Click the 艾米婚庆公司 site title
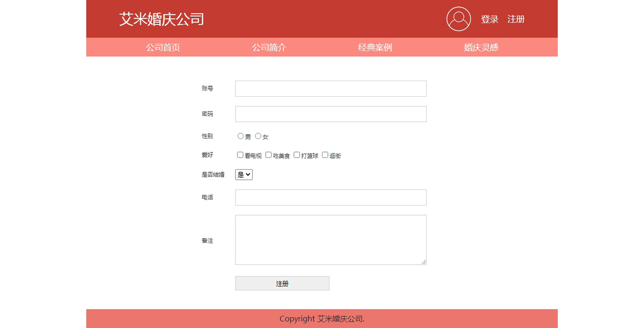The height and width of the screenshot is (328, 644). (x=162, y=19)
